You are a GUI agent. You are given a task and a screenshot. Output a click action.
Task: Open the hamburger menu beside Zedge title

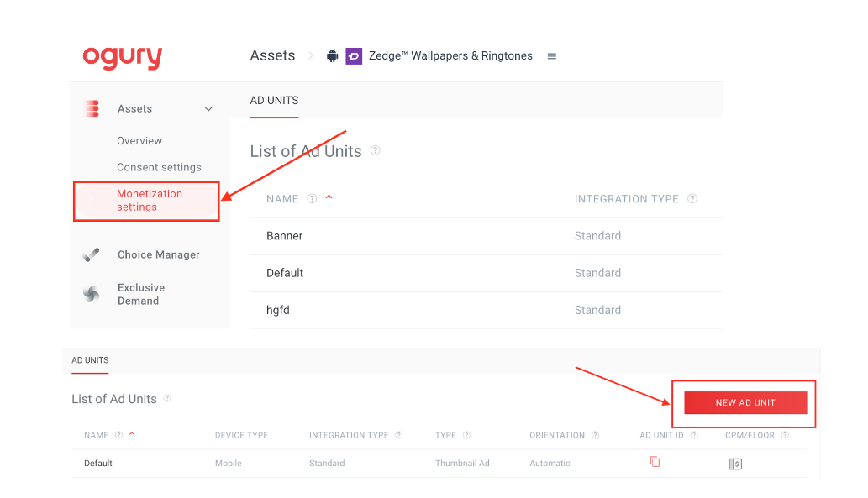click(x=552, y=56)
